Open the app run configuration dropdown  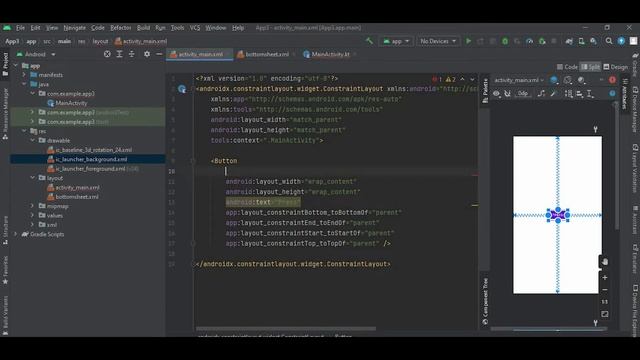click(396, 41)
